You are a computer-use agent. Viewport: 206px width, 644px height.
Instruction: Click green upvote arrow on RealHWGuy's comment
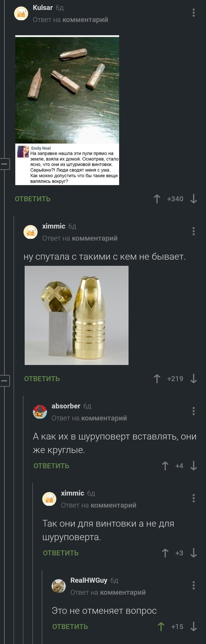[161, 627]
